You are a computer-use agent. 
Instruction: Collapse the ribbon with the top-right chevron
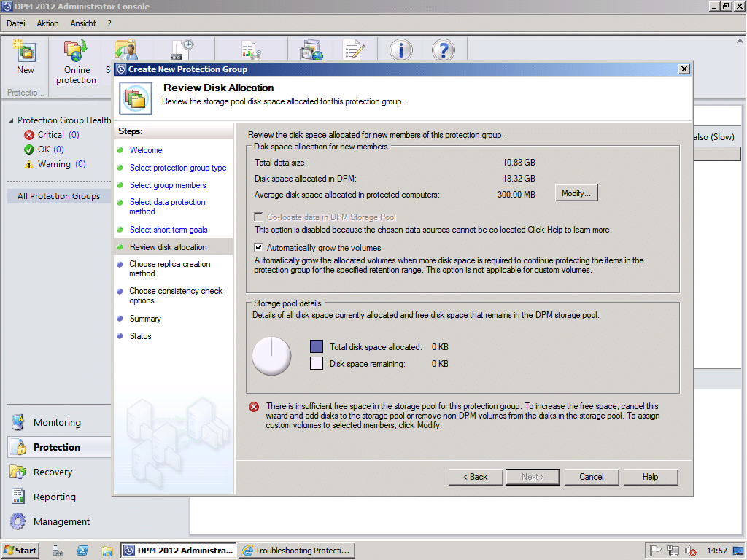click(x=740, y=42)
